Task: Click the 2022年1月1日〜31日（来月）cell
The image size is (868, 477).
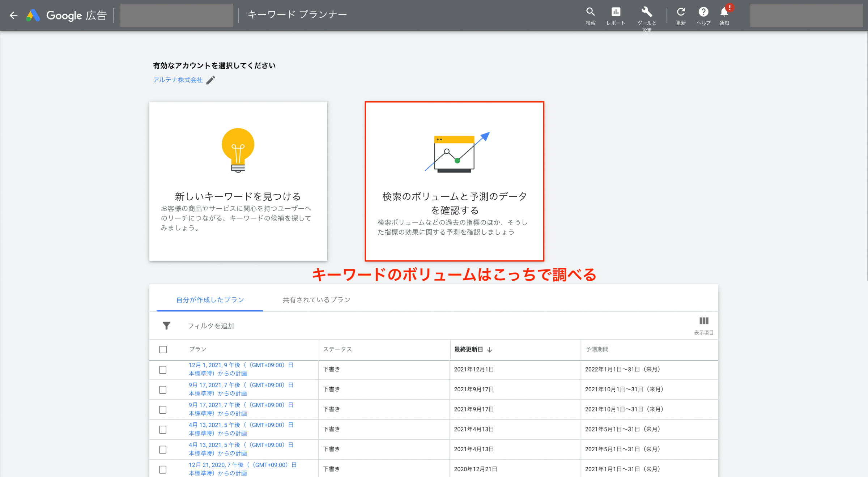Action: 623,369
